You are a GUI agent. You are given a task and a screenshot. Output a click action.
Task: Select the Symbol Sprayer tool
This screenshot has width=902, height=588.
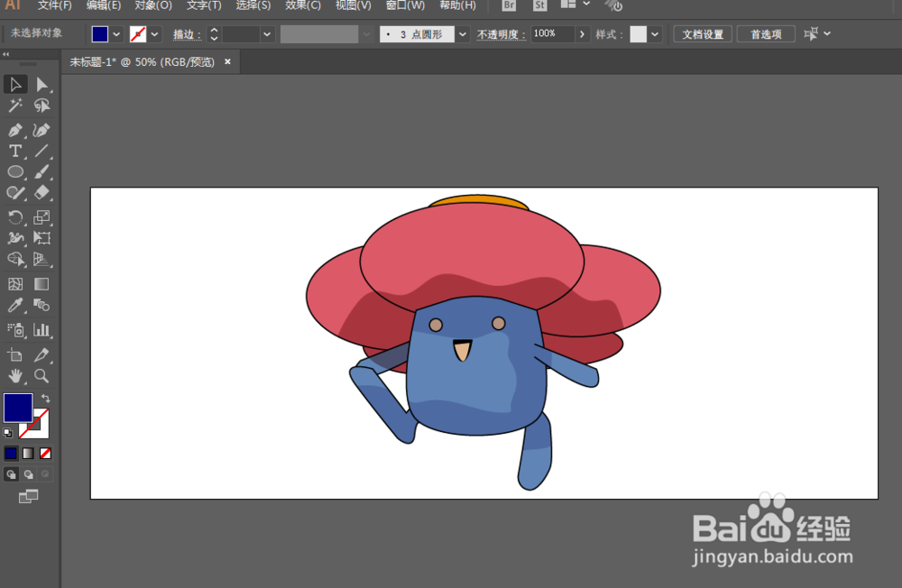(15, 330)
